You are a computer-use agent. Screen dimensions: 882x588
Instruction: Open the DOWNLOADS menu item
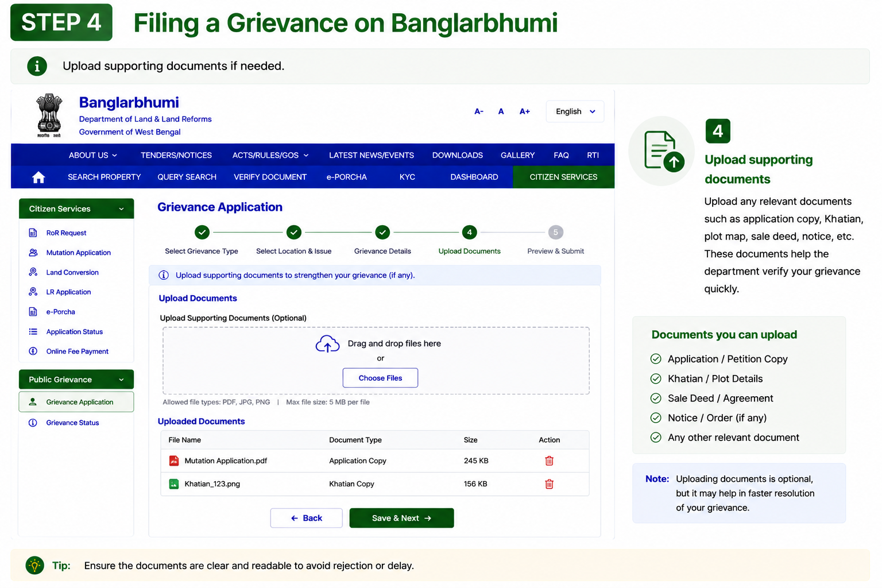(458, 155)
